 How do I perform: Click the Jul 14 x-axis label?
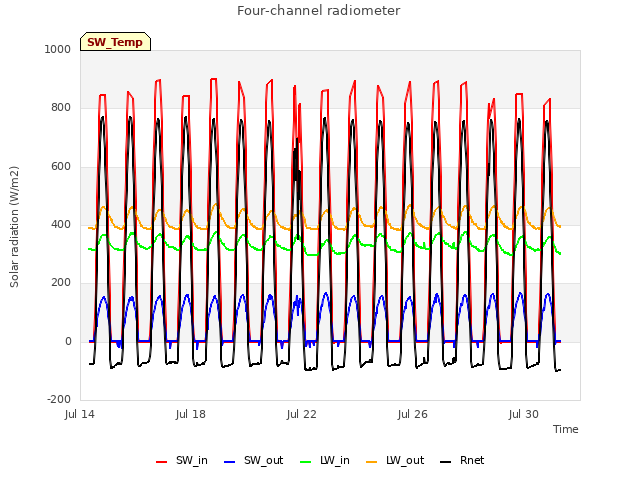(x=80, y=414)
